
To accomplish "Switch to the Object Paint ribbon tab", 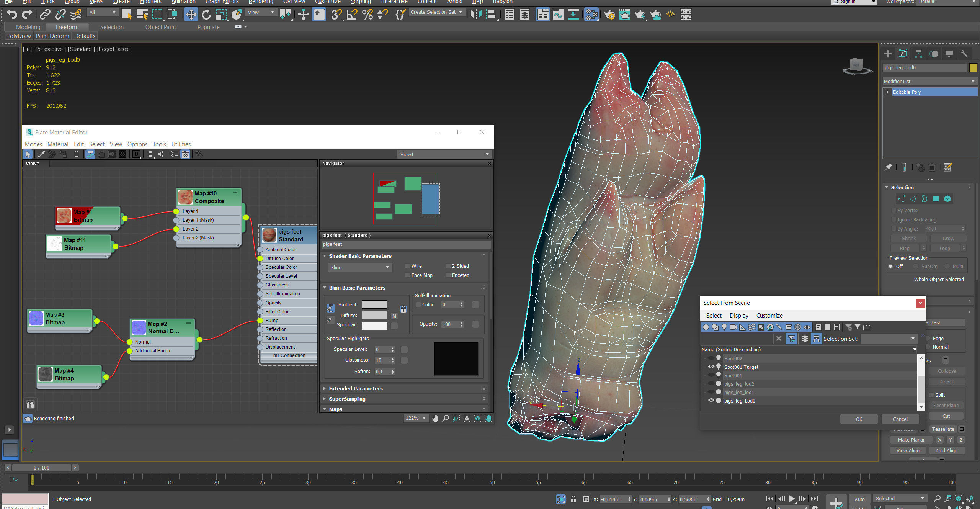I will [x=160, y=27].
